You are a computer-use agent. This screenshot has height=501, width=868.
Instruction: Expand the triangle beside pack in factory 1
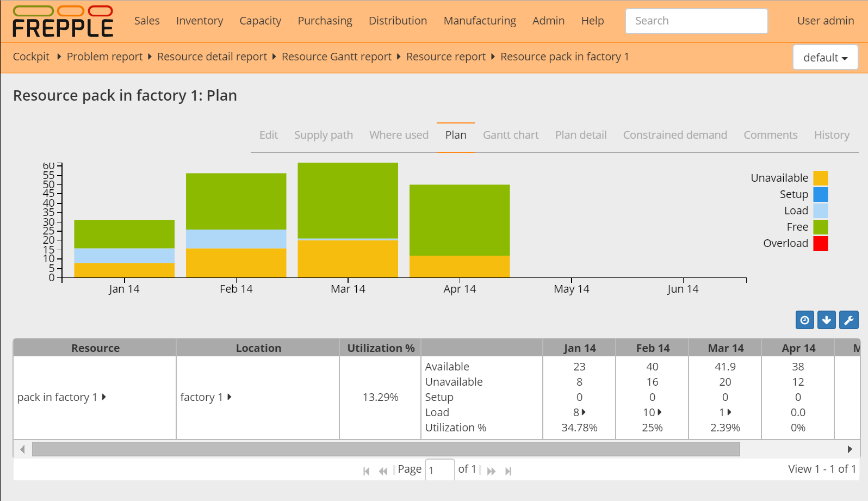[x=104, y=397]
